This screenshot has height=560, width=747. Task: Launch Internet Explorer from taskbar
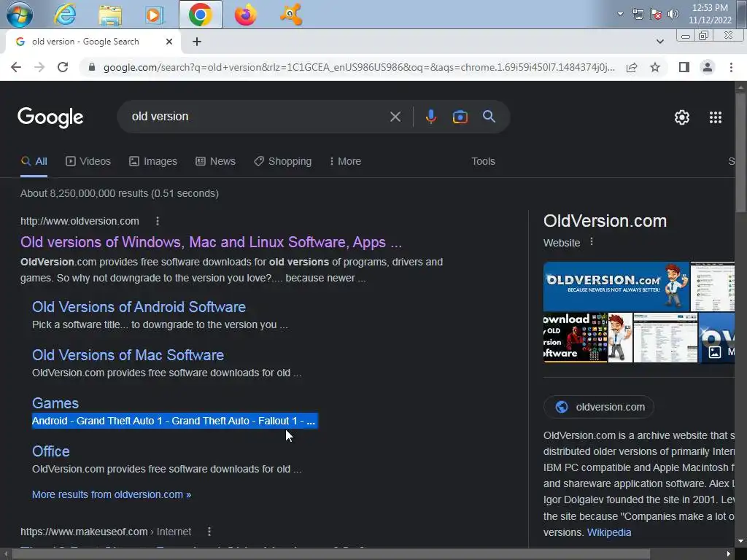point(65,15)
